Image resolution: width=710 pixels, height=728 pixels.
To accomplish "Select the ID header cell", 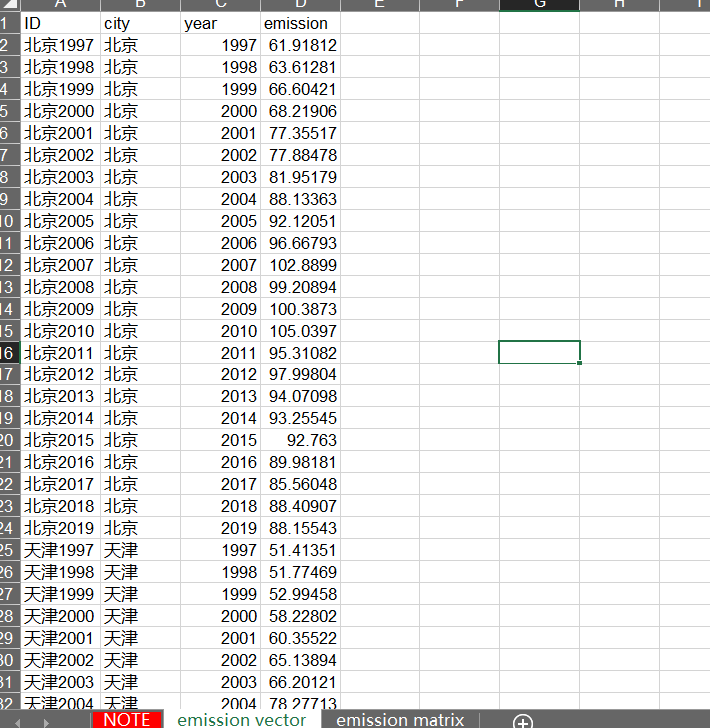I will click(x=60, y=23).
